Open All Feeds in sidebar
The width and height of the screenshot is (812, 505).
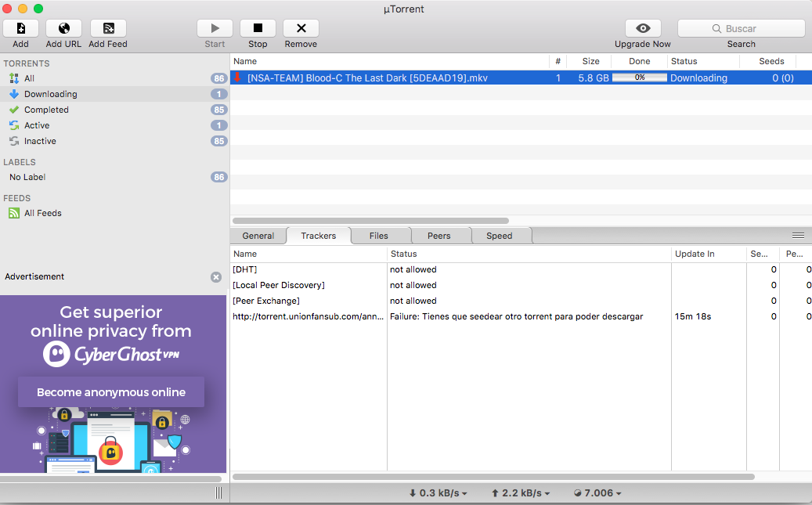[114, 213]
